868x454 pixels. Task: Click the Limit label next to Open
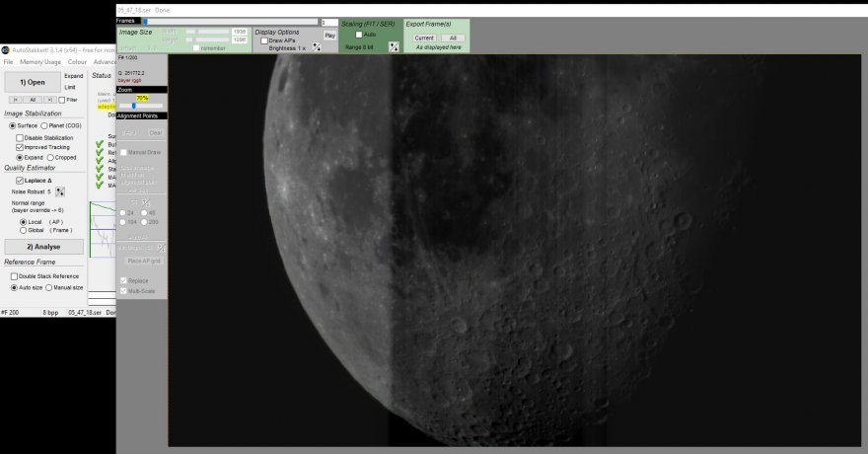[x=70, y=88]
